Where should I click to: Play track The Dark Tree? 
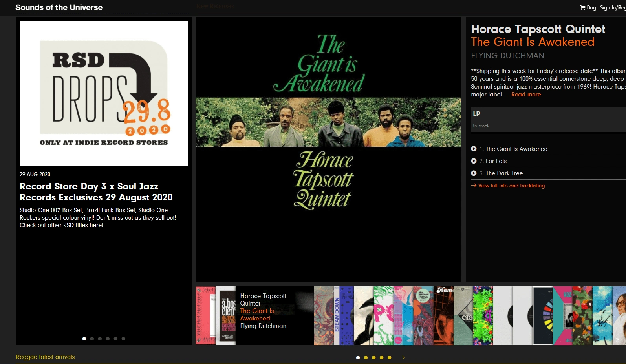click(474, 173)
